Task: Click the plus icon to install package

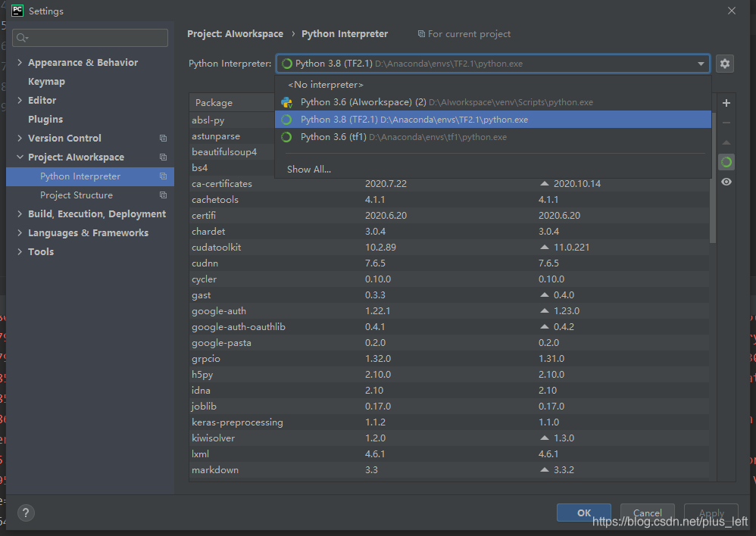Action: (726, 103)
